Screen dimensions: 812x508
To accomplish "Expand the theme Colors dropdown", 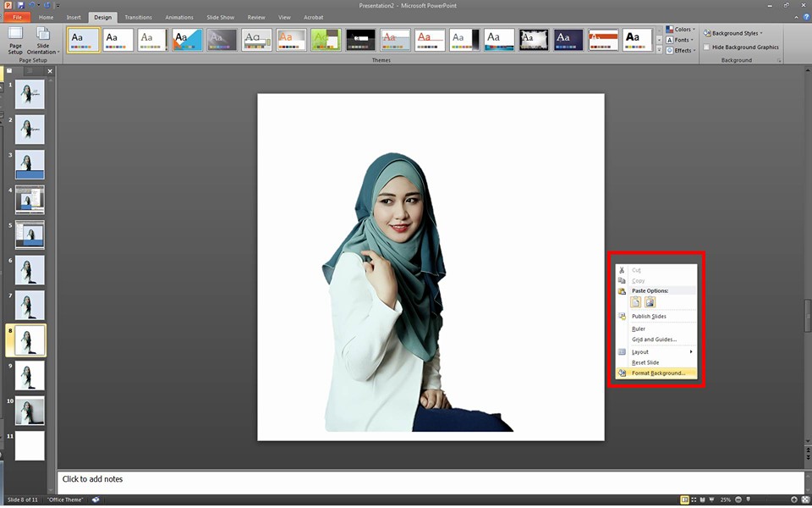I will [681, 30].
